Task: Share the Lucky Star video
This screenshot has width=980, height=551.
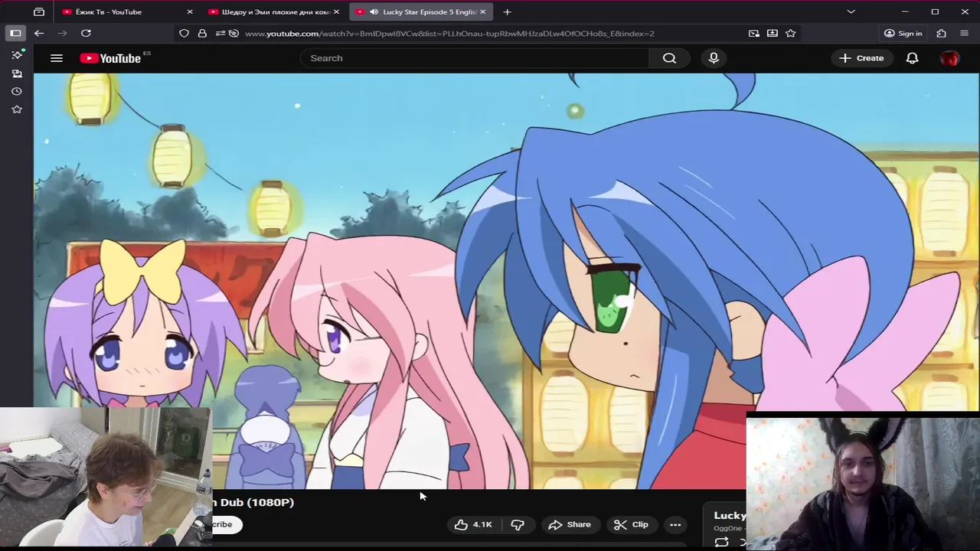Action: 570,524
